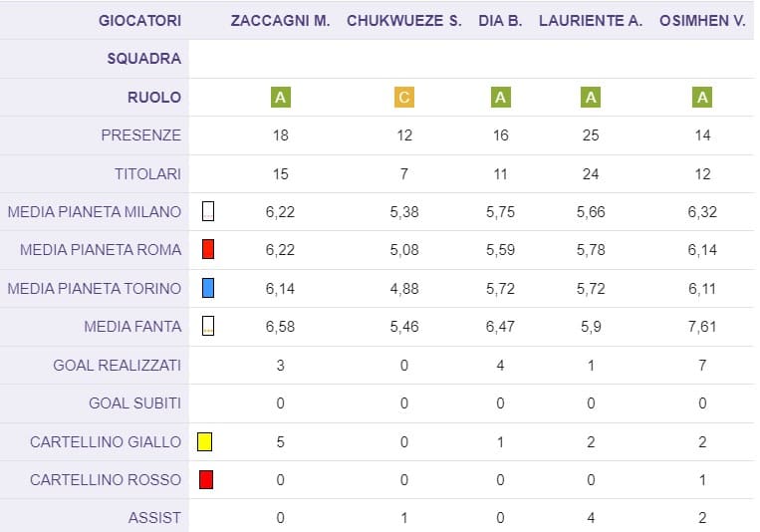
Task: Click the yellow card icon
Action: (204, 441)
